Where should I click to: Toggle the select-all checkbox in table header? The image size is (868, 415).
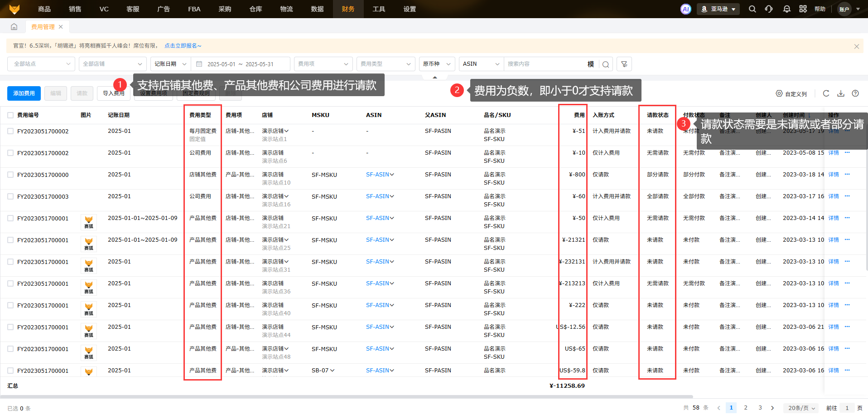[10, 115]
